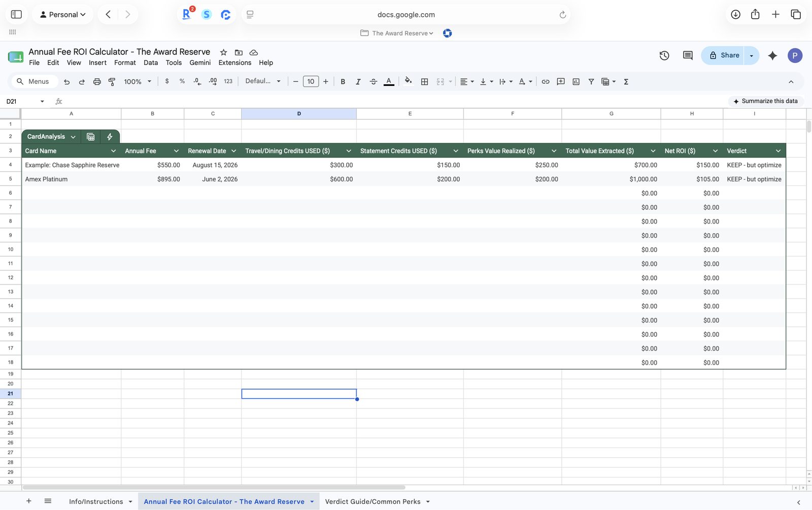Open the Verdict column dropdown
This screenshot has height=510, width=812.
click(778, 151)
